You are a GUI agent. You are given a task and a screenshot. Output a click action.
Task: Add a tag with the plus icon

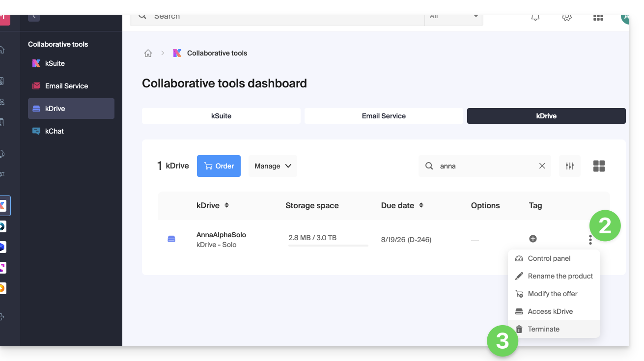[532, 239]
